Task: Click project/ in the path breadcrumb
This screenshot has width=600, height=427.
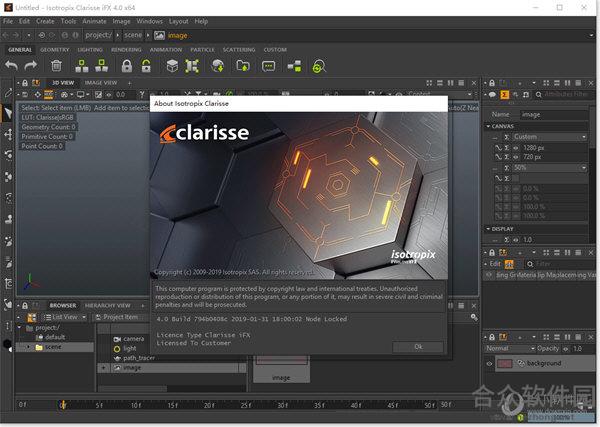Action: pos(98,35)
